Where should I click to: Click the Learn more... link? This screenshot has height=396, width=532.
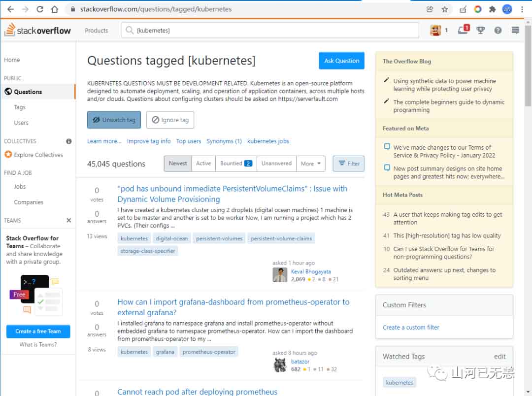pos(104,141)
